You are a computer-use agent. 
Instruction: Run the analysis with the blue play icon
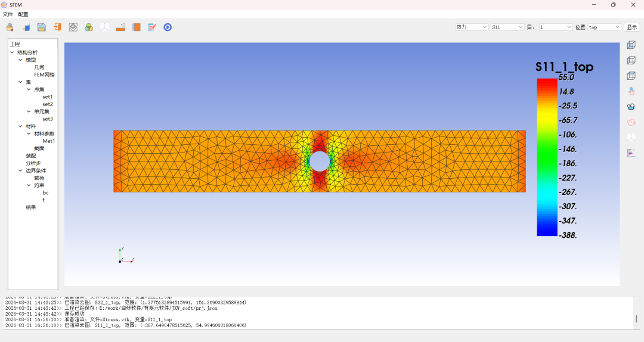click(x=168, y=27)
